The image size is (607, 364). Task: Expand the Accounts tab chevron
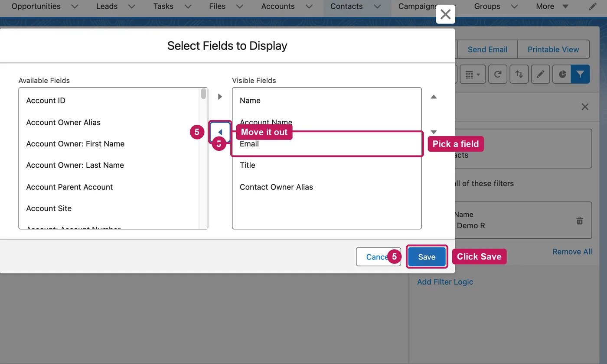point(309,6)
